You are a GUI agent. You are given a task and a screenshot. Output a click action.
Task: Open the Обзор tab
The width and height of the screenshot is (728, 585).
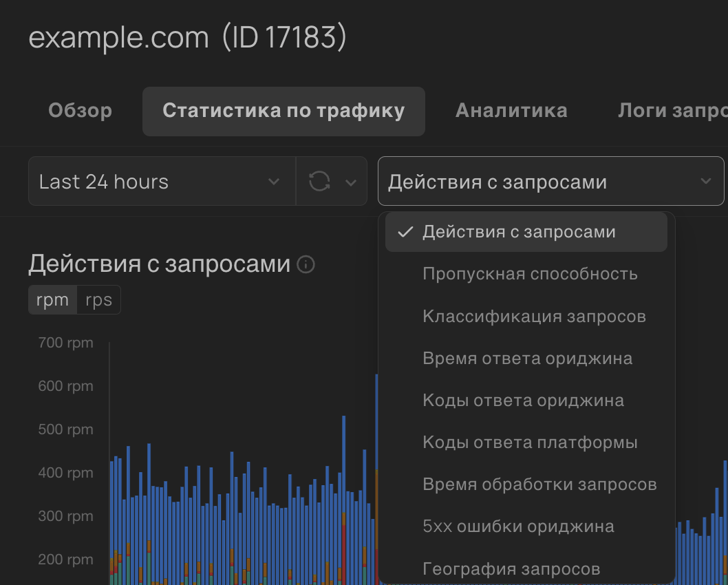(x=80, y=111)
